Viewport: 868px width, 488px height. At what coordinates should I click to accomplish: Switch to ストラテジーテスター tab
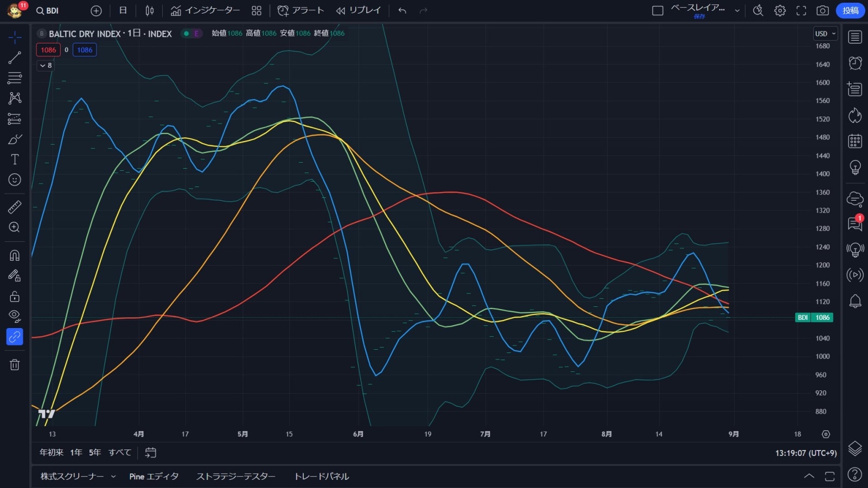235,477
